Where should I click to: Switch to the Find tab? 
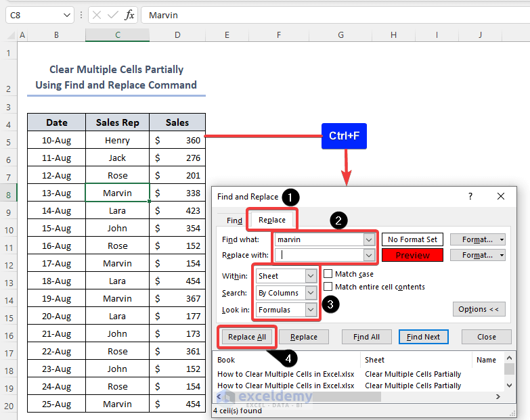234,220
